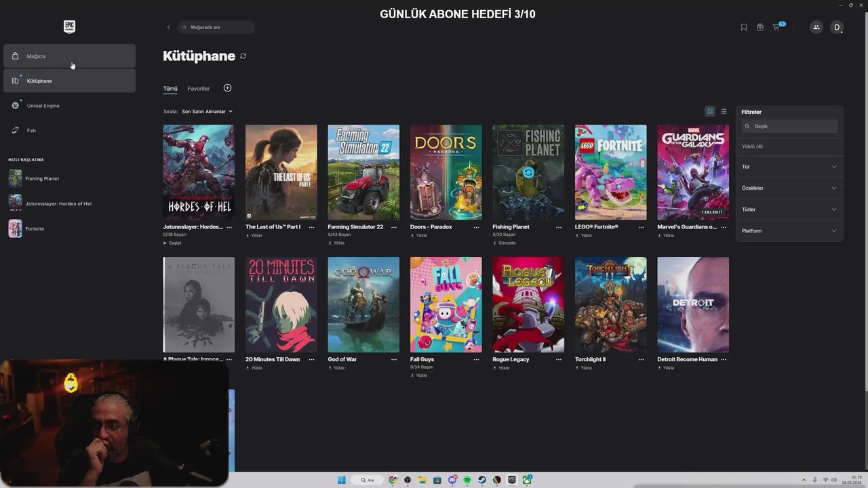
Task: Switch library to grid view
Action: point(710,111)
